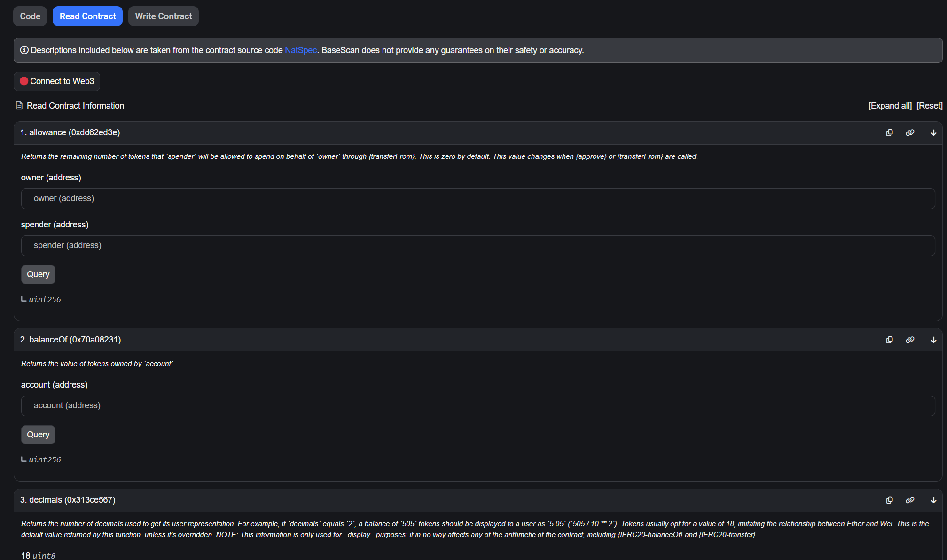Copy the decimals method name icon

(x=889, y=500)
